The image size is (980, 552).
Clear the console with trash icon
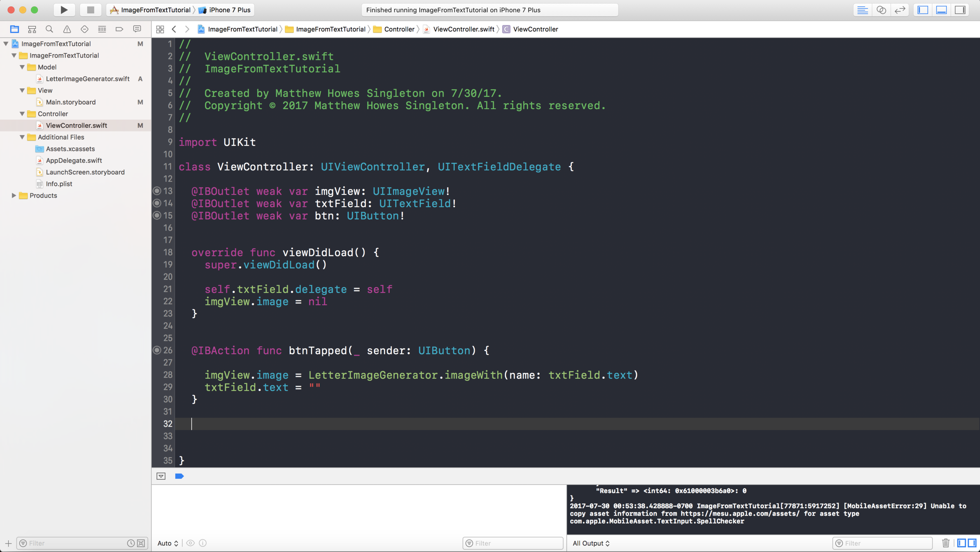click(946, 543)
